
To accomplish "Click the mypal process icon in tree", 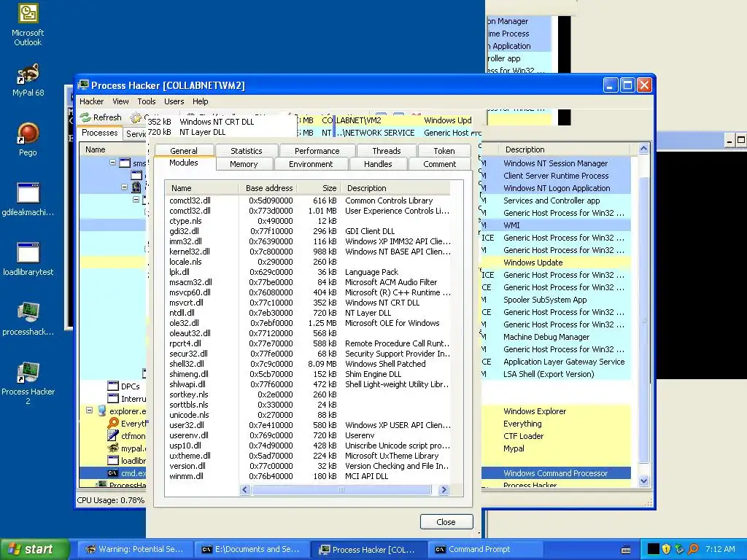I will [113, 448].
